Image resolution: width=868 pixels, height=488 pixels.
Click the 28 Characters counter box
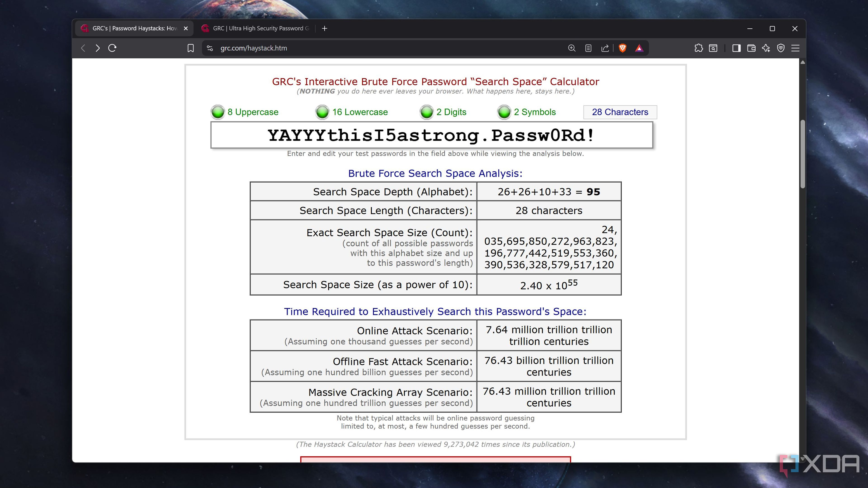620,112
